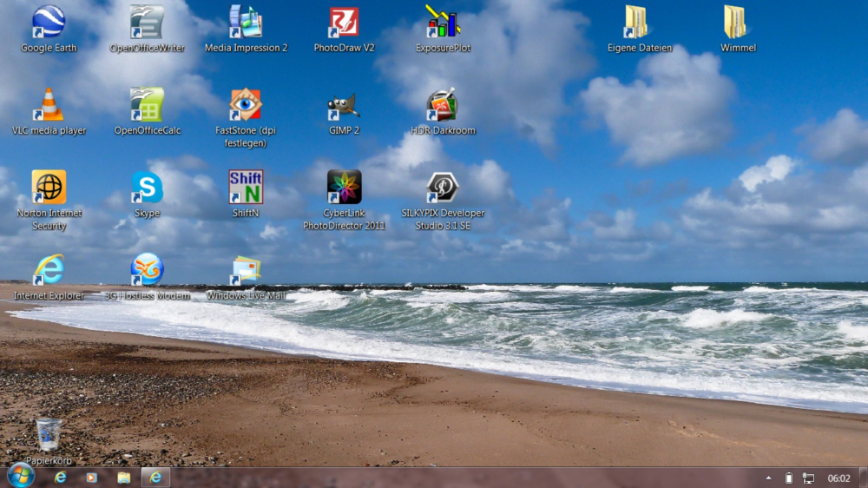Switch to the active Internet Explorer taskbar button
Image resolution: width=868 pixels, height=488 pixels.
(155, 477)
